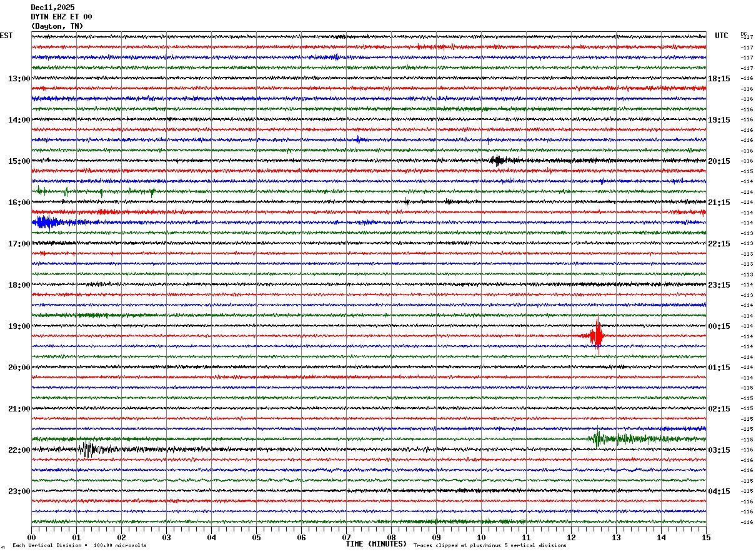Click the large red seismic burst
This screenshot has width=756, height=554.
(x=597, y=336)
